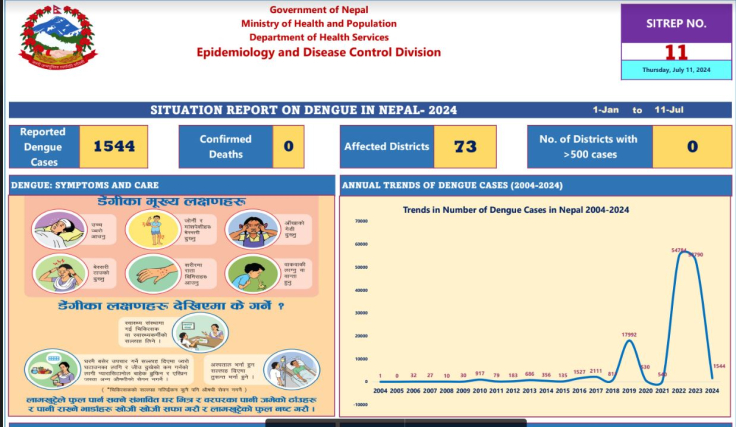
Task: Select the hand with rash illustration
Action: tap(153, 274)
